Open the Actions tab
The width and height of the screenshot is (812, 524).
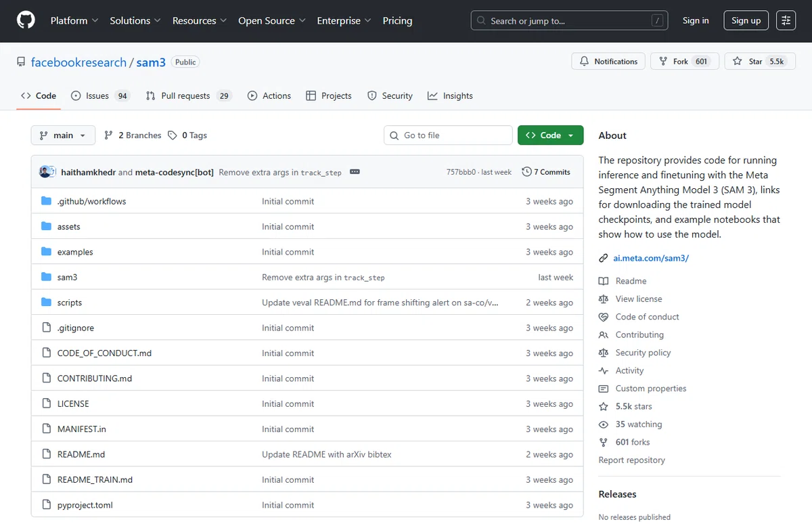(269, 96)
